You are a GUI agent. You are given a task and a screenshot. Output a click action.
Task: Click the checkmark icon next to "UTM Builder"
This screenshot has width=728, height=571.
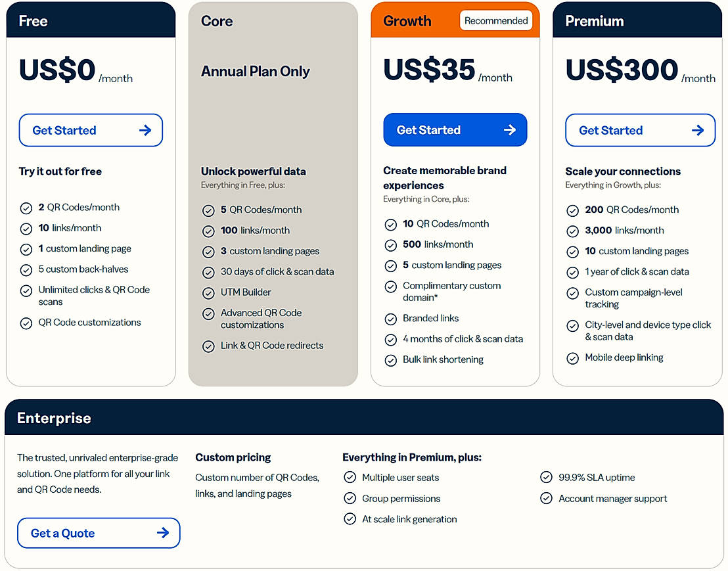[x=208, y=292]
